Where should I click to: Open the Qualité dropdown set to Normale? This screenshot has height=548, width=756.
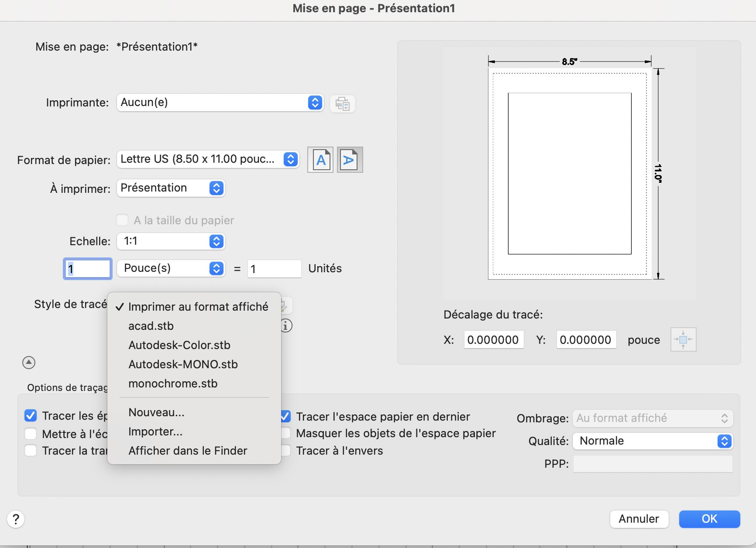(653, 441)
